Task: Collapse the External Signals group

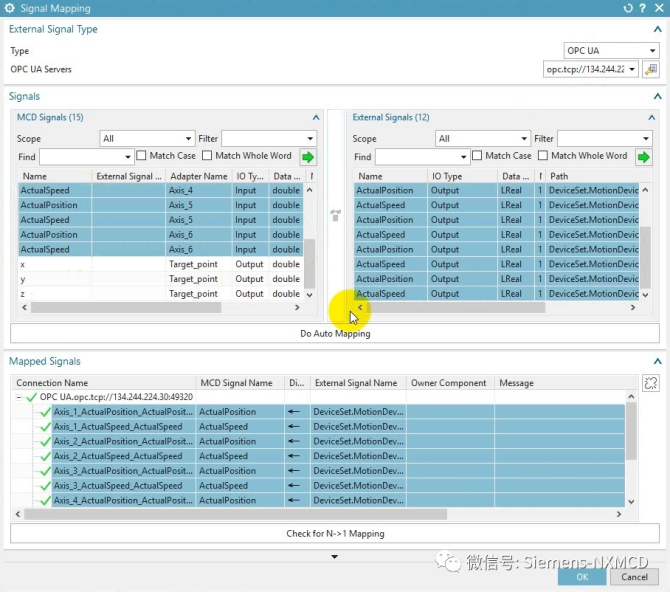Action: (651, 117)
